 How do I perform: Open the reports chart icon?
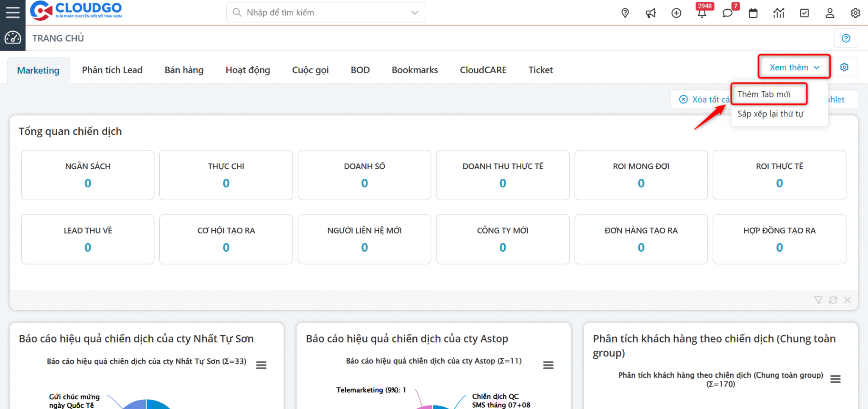tap(779, 13)
